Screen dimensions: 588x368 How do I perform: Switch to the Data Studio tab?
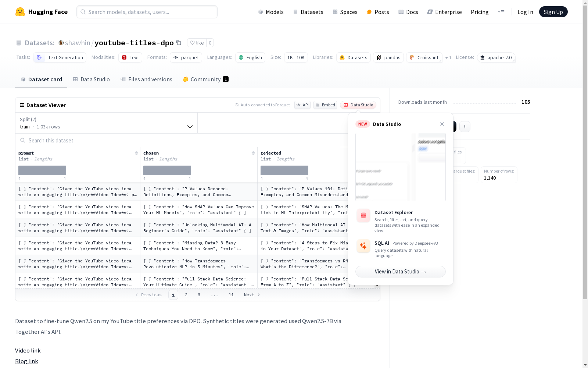coord(92,79)
